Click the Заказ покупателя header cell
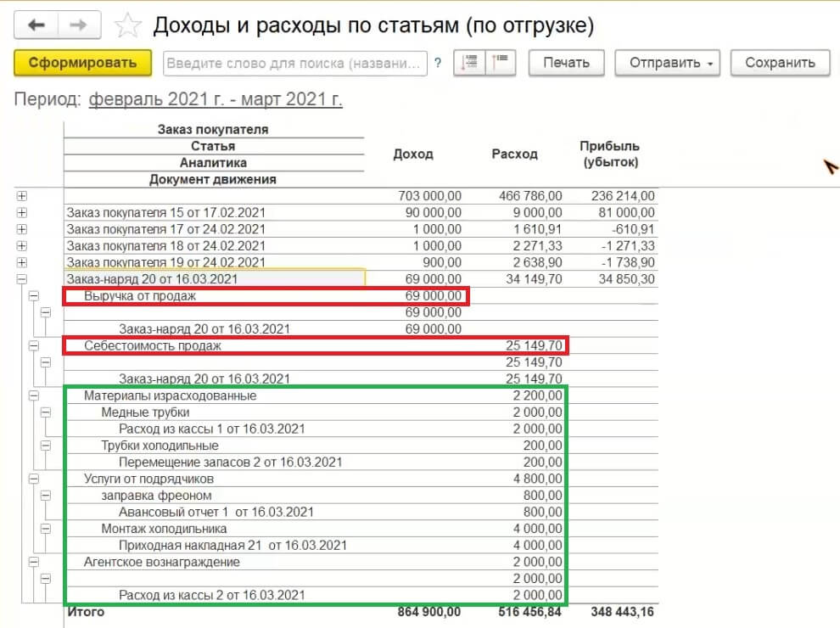The width and height of the screenshot is (840, 628). click(213, 129)
